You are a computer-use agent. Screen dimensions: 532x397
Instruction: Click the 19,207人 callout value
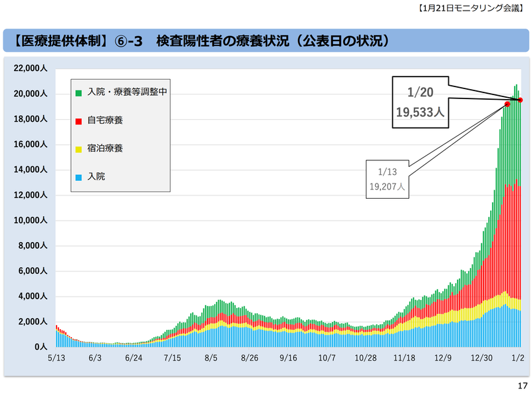click(388, 187)
